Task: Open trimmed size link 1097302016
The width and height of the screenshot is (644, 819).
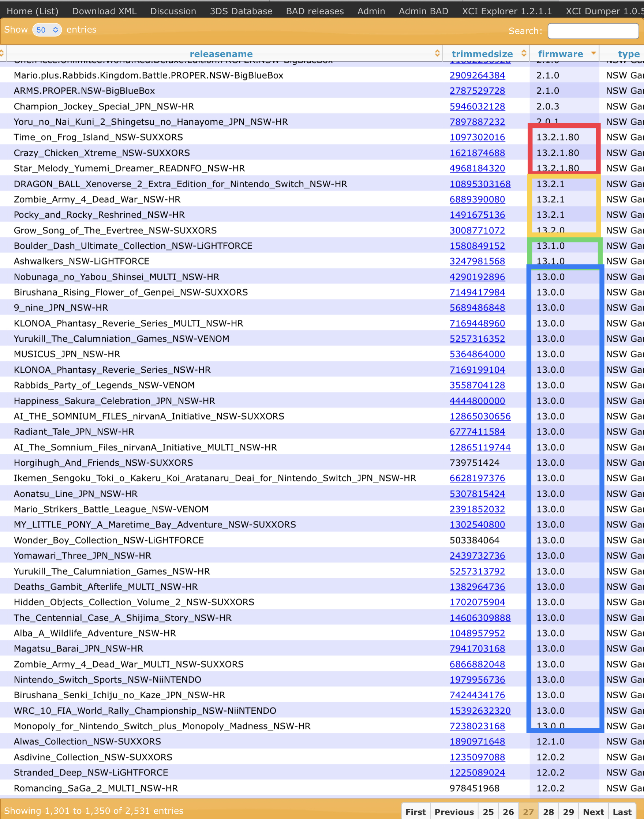Action: [x=477, y=137]
